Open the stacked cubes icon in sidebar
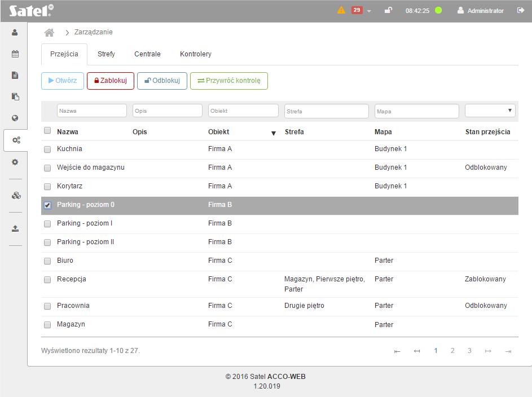This screenshot has width=532, height=397. 16,195
